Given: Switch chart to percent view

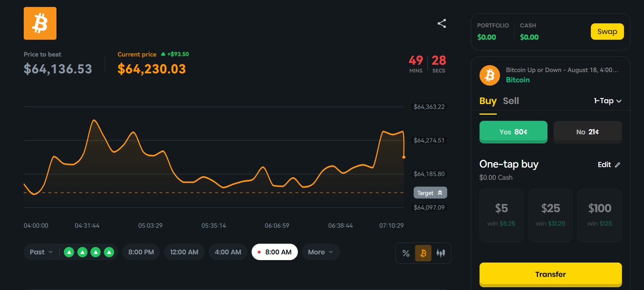Looking at the screenshot, I should point(406,253).
